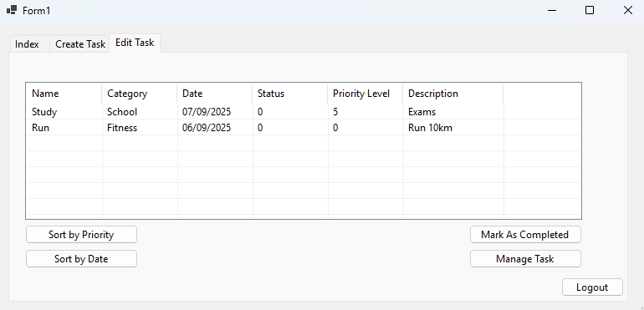
Task: Minimize the Form1 window
Action: (x=552, y=10)
